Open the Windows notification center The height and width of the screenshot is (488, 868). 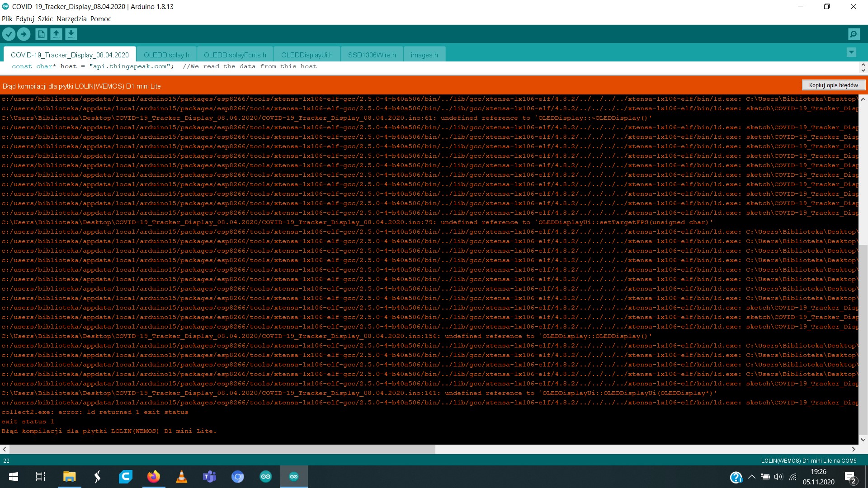point(850,477)
